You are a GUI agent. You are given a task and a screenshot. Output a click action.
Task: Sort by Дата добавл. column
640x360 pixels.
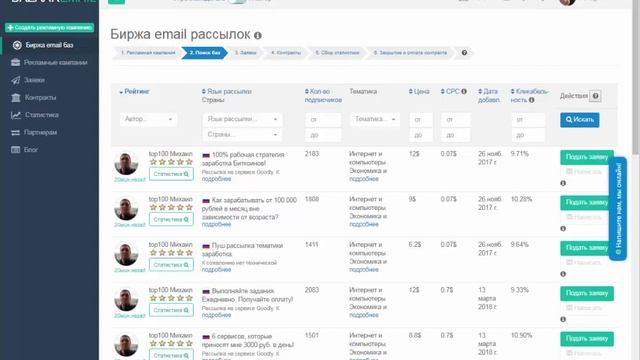click(x=489, y=96)
